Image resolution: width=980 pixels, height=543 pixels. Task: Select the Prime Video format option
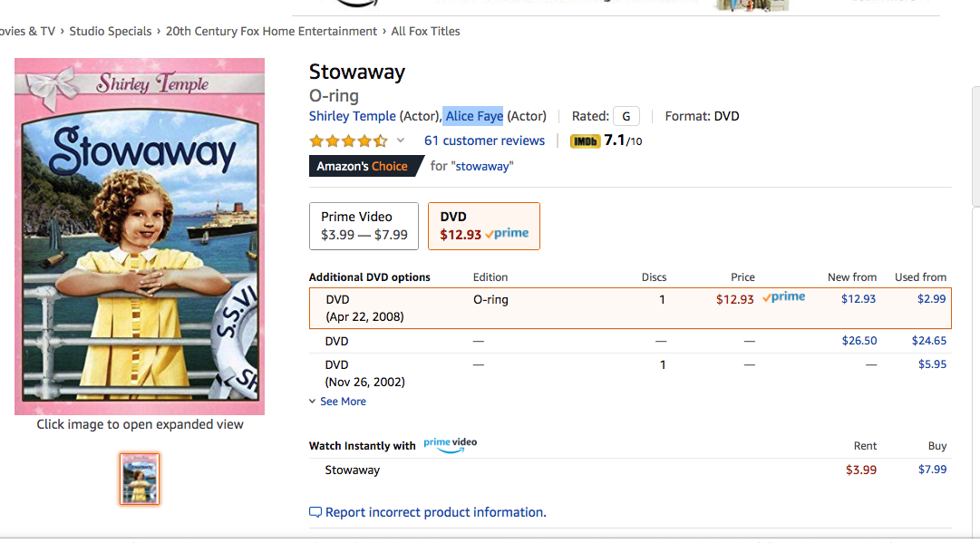(364, 227)
